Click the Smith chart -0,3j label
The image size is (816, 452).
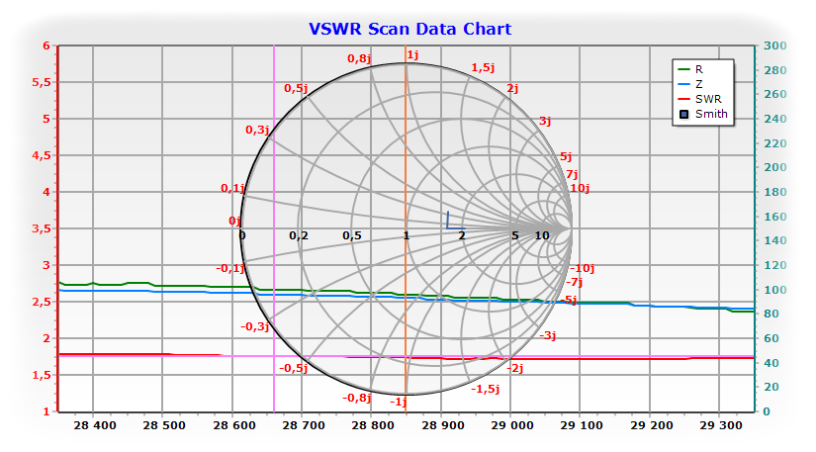click(x=255, y=327)
